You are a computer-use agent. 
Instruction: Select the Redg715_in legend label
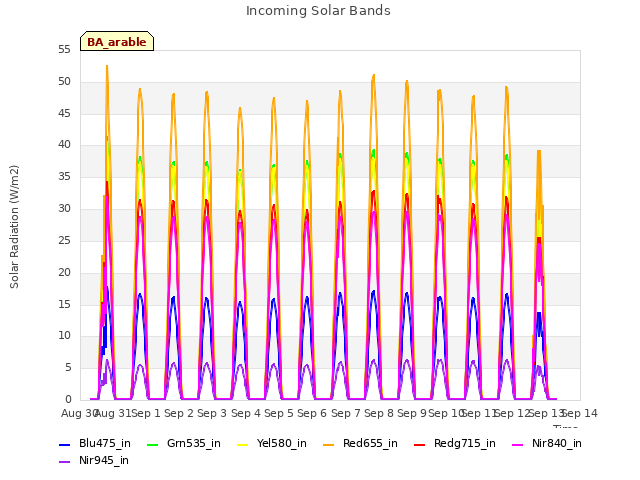[x=465, y=443]
